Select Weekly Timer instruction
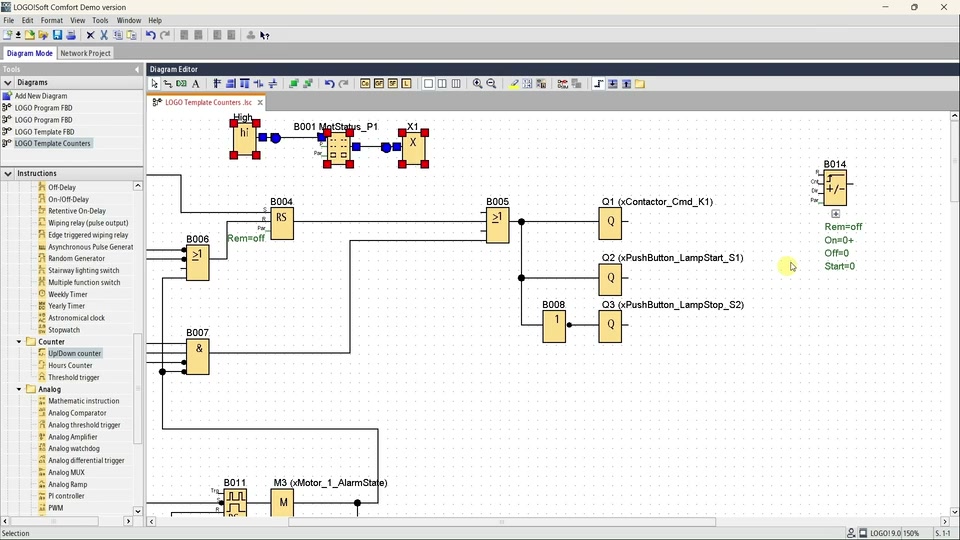This screenshot has height=540, width=960. [x=67, y=294]
